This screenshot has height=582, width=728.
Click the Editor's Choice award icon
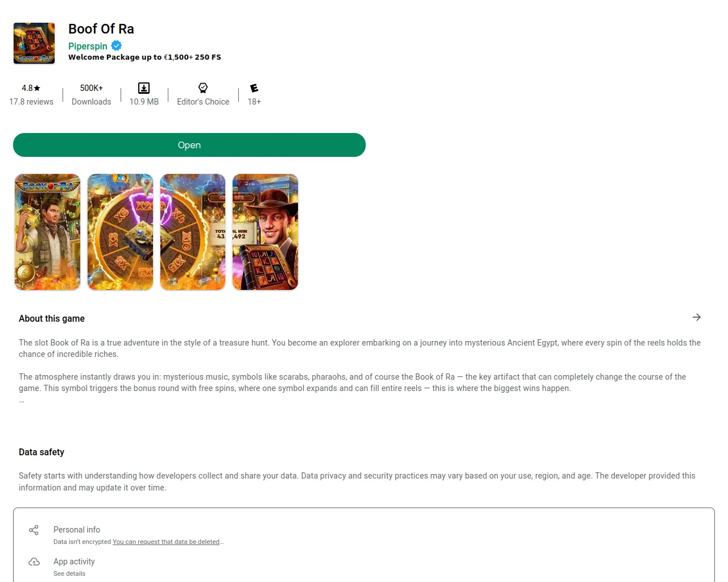click(203, 88)
